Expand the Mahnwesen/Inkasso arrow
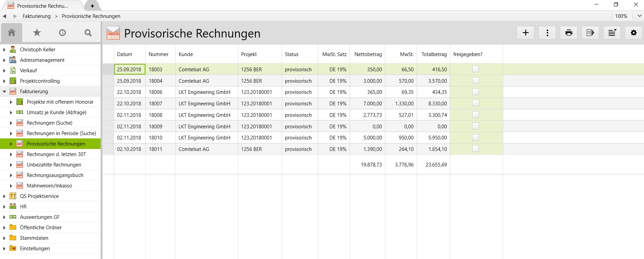 tap(11, 186)
